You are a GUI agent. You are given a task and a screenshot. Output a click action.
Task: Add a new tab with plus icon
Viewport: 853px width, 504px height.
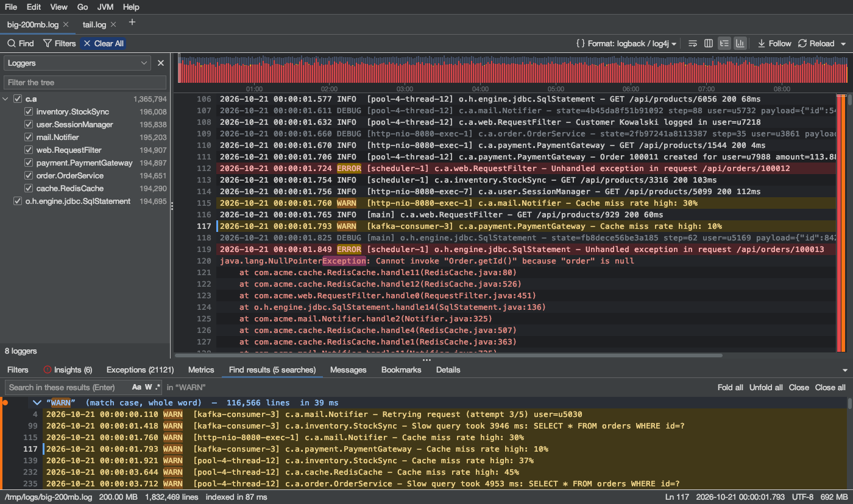tap(132, 23)
